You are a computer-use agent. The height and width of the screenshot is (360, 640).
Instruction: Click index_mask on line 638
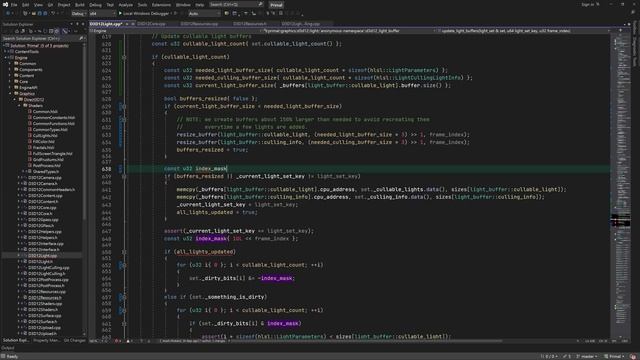(211, 169)
